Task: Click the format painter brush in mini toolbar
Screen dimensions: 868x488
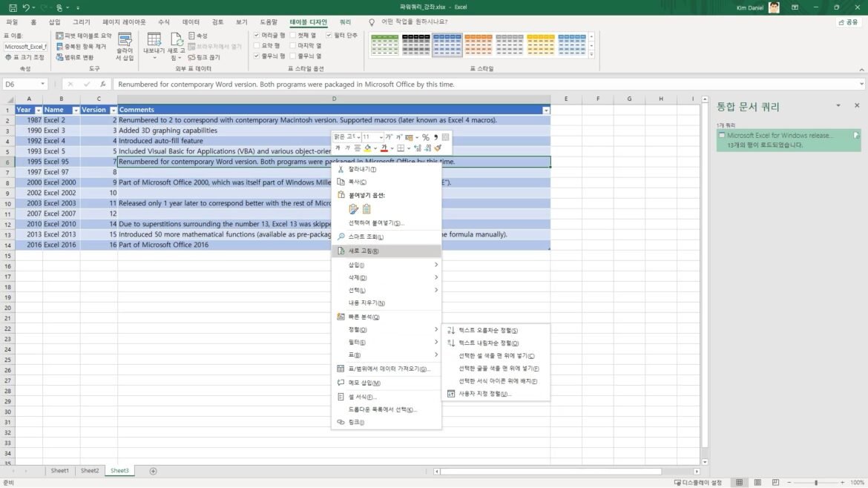Action: click(438, 148)
